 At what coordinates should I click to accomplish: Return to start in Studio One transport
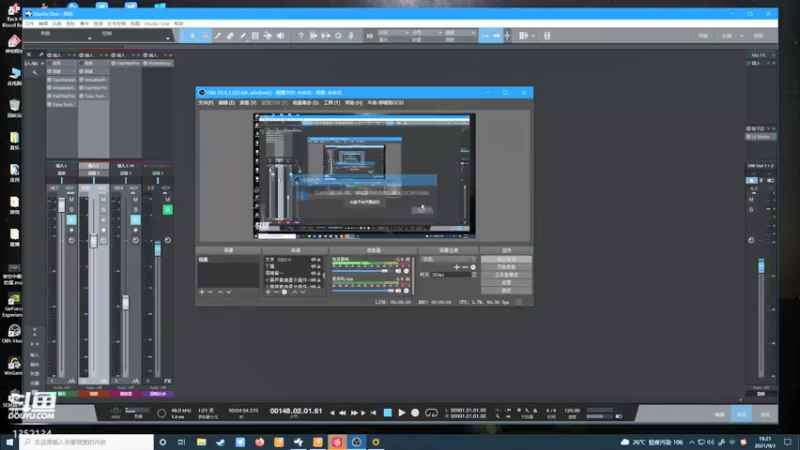point(374,412)
